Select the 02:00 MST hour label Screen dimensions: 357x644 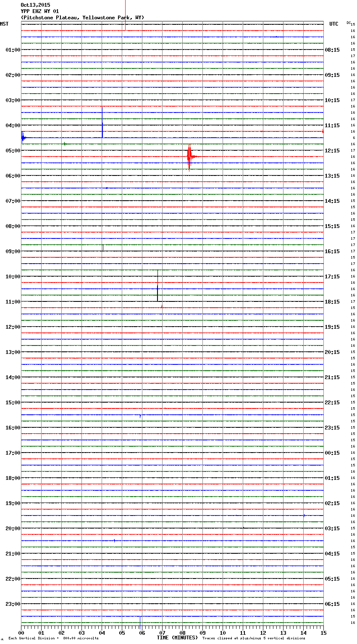click(13, 75)
